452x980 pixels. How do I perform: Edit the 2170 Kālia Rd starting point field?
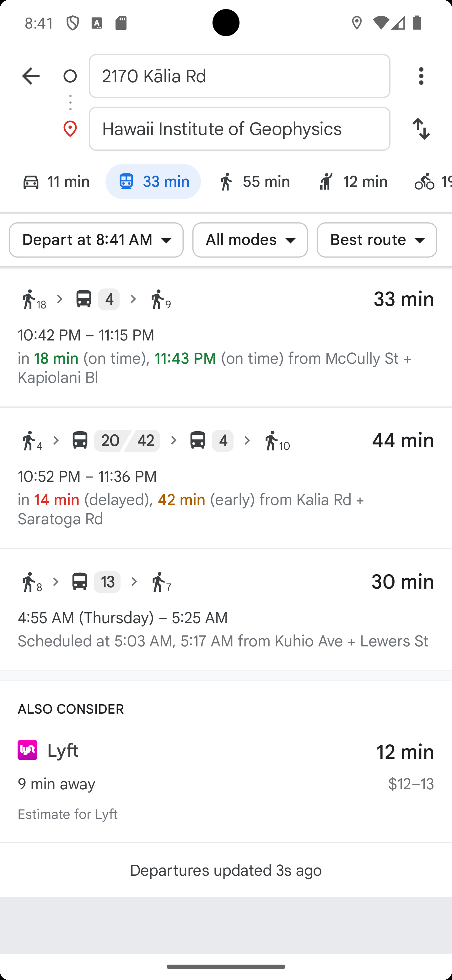coord(239,76)
